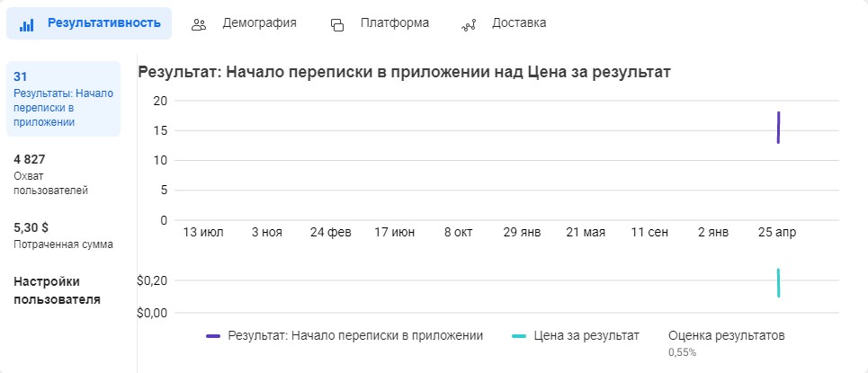Open the Платформа tab
868x373 pixels.
point(380,23)
